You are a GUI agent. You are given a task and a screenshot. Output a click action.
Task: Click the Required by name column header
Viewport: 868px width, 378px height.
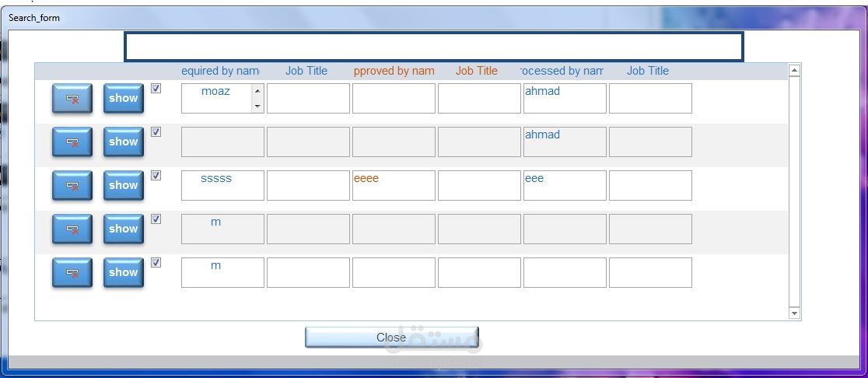pos(220,71)
